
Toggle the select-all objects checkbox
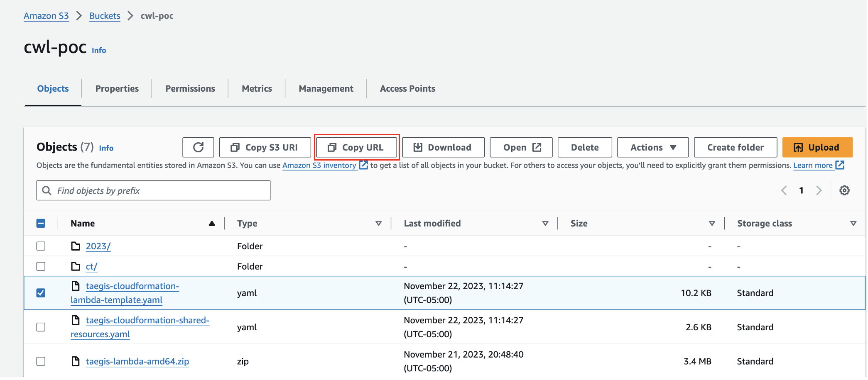coord(41,223)
